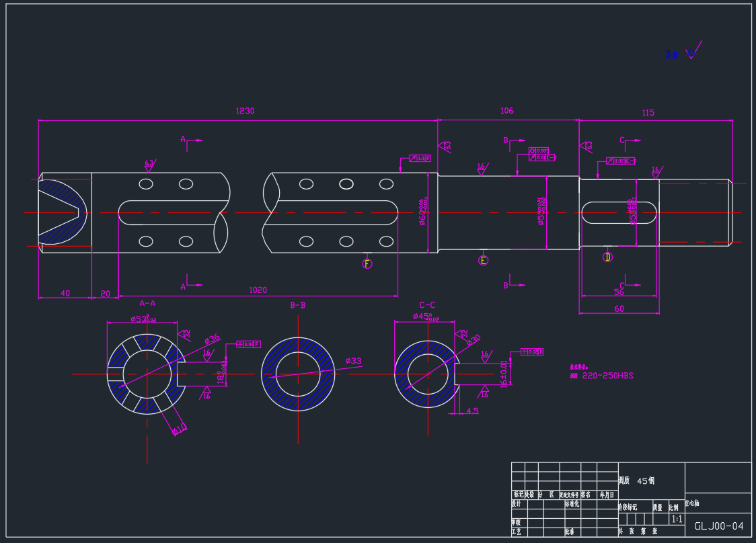Pick the ø50 diameter dimension
756x543 pixels.
coord(632,211)
